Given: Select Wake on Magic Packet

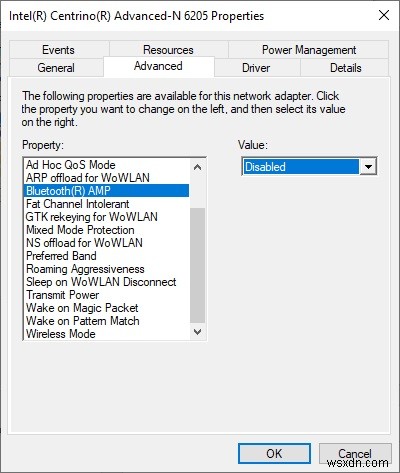Looking at the screenshot, I should click(x=107, y=308).
